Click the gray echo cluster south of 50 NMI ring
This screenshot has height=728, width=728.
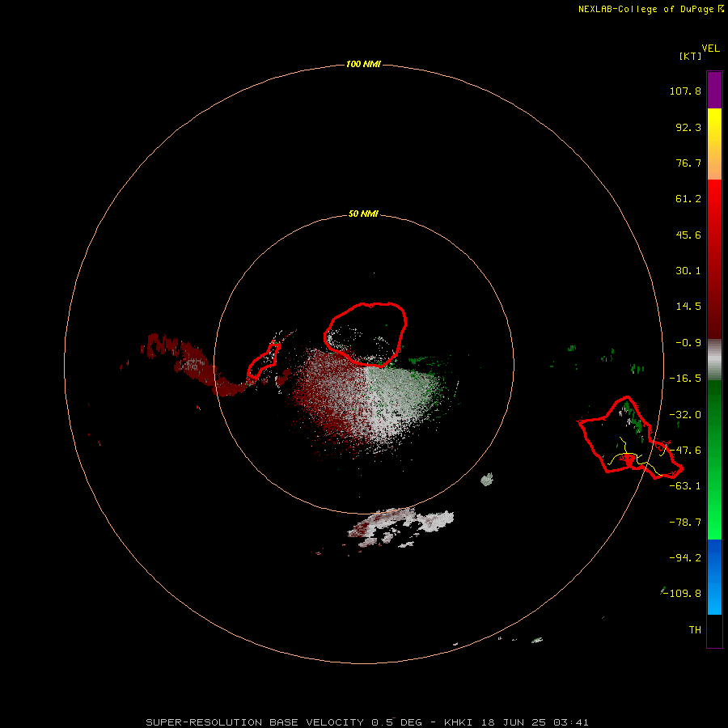[400, 527]
